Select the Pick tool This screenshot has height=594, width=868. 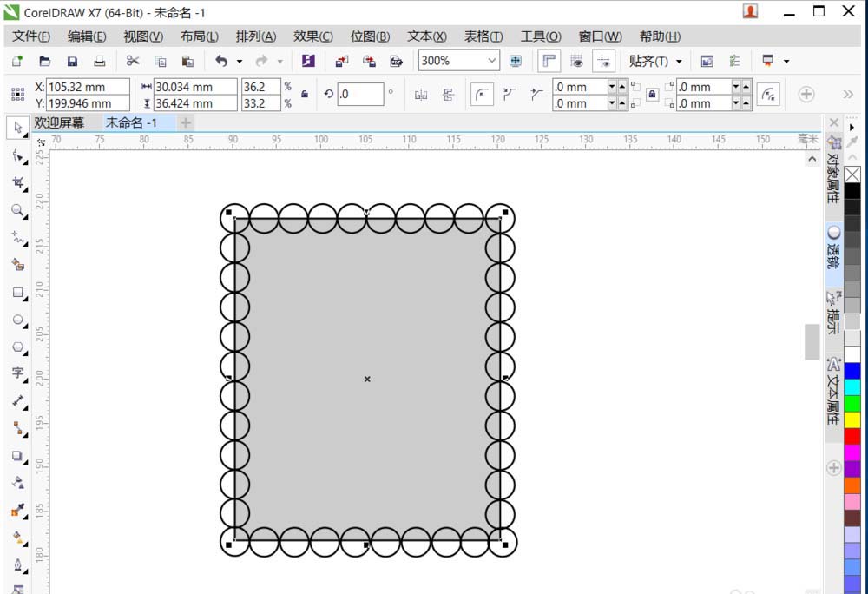17,127
